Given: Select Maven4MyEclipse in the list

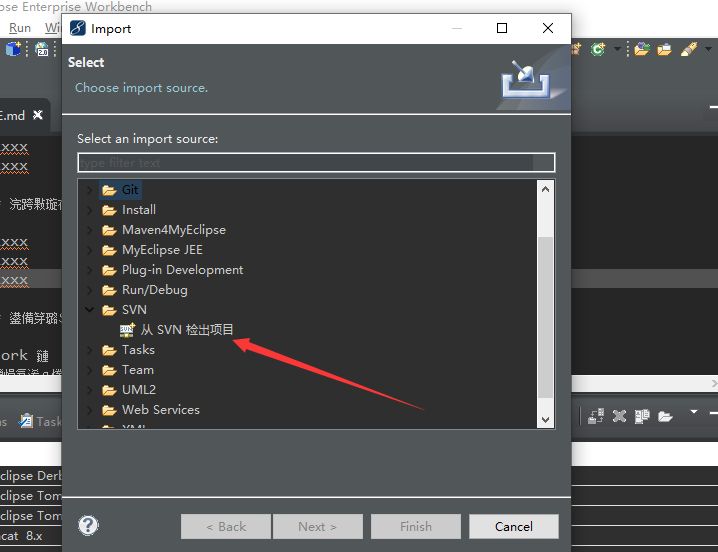Looking at the screenshot, I should (x=174, y=230).
